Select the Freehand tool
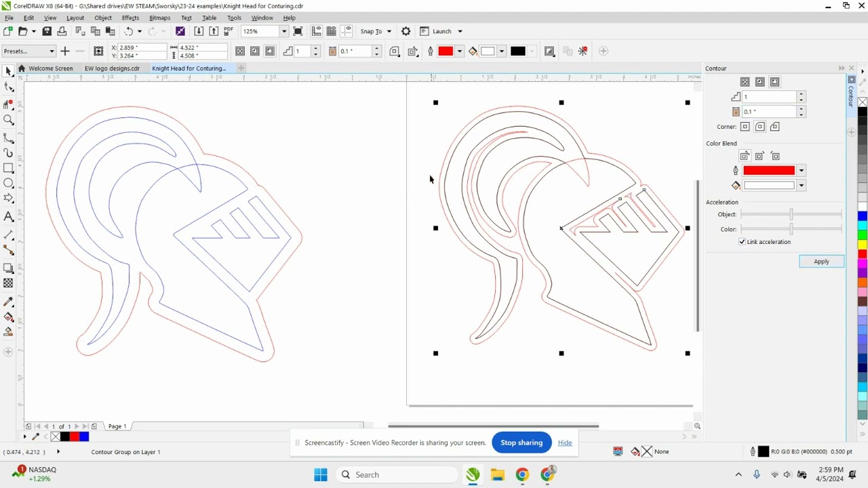868x488 pixels. click(8, 137)
